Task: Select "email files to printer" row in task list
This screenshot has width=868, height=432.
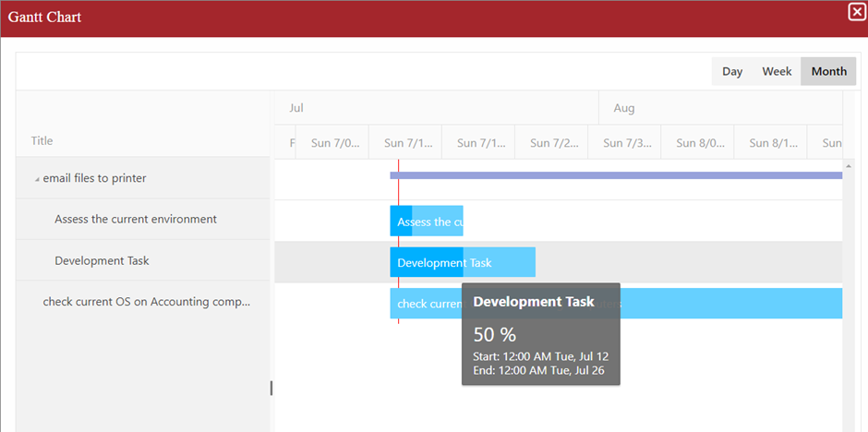Action: click(x=94, y=178)
